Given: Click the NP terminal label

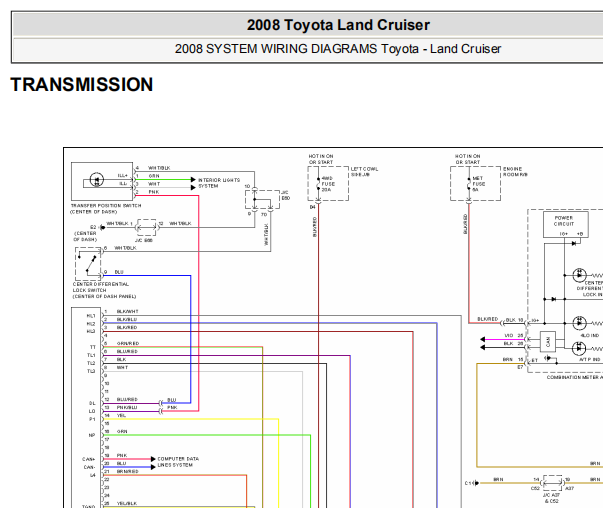Looking at the screenshot, I should coord(92,435).
